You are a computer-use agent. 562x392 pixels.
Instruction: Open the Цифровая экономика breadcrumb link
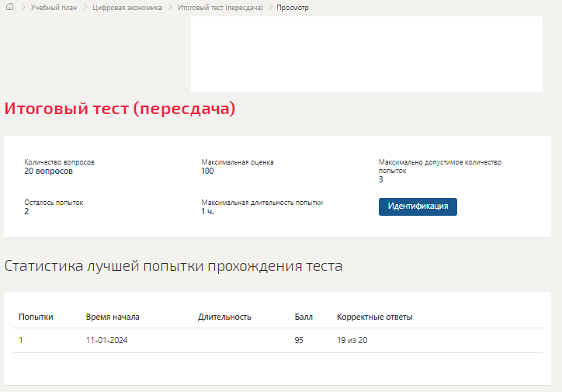click(127, 8)
